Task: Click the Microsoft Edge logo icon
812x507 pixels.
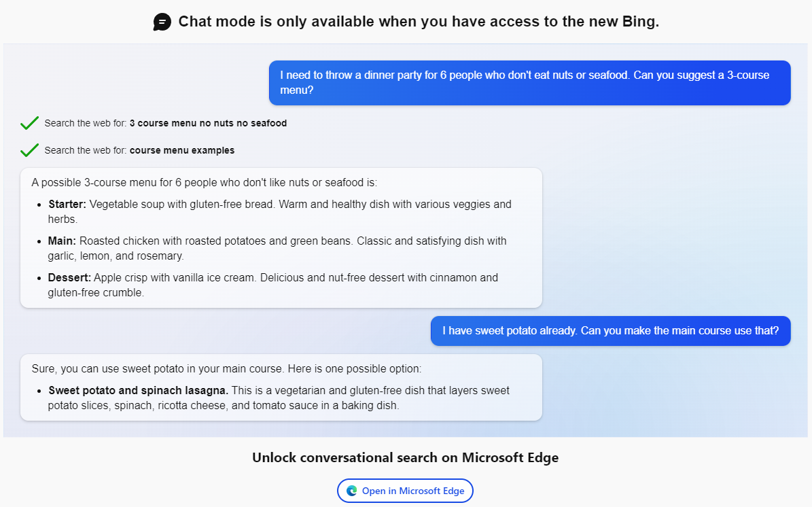Action: click(351, 491)
